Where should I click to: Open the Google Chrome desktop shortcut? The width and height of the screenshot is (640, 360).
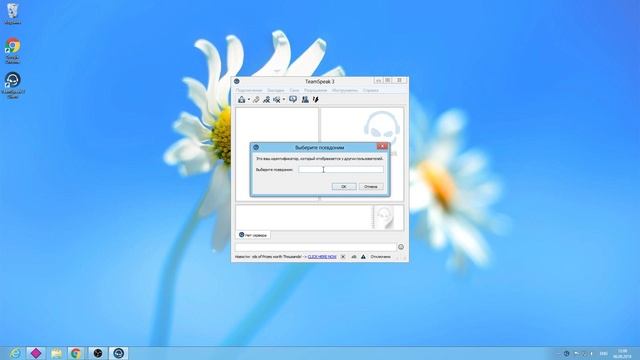[x=13, y=51]
